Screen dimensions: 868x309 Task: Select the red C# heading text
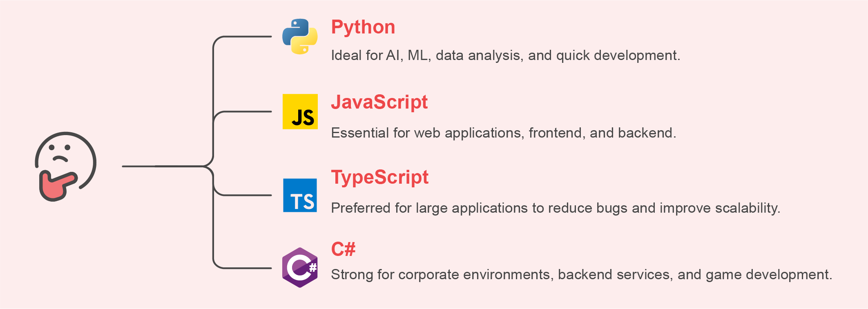click(343, 249)
